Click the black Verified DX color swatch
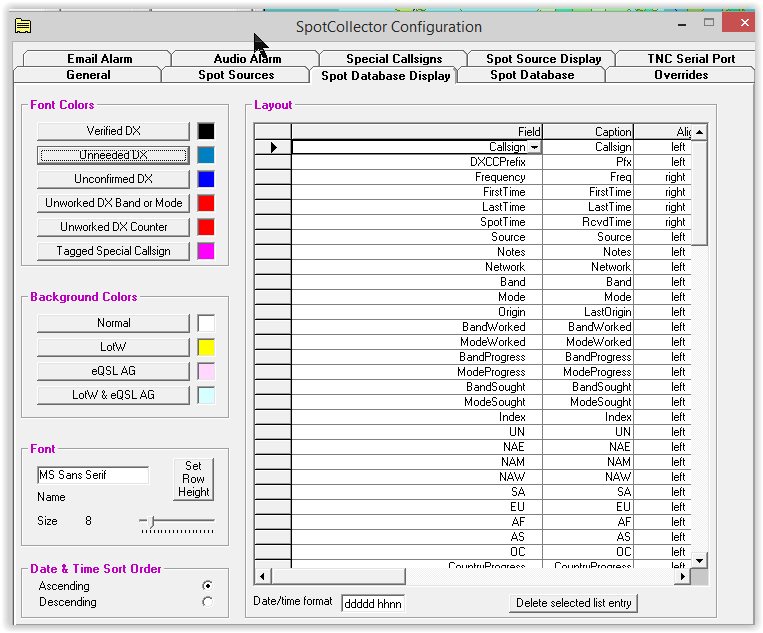 [x=206, y=131]
